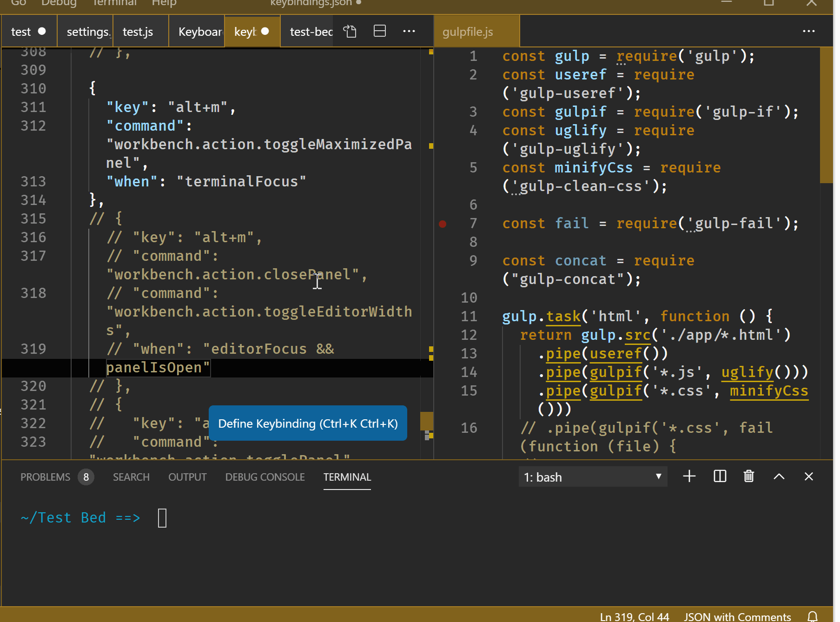
Task: Switch to the DEBUG CONSOLE tab
Action: point(265,477)
